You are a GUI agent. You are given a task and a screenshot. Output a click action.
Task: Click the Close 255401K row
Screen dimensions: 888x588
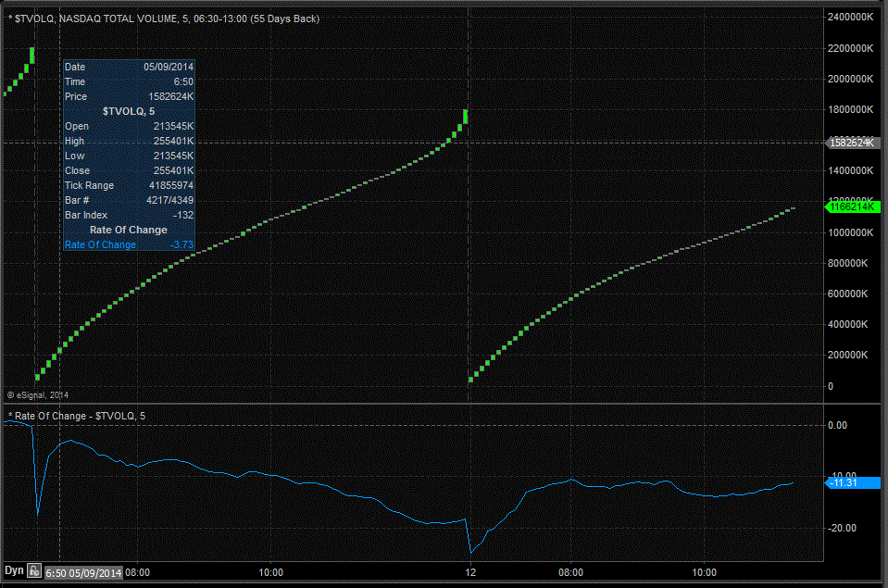[129, 170]
